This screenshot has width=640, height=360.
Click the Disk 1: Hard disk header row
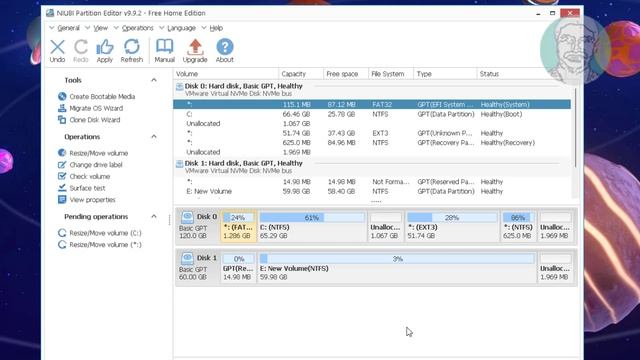point(372,167)
